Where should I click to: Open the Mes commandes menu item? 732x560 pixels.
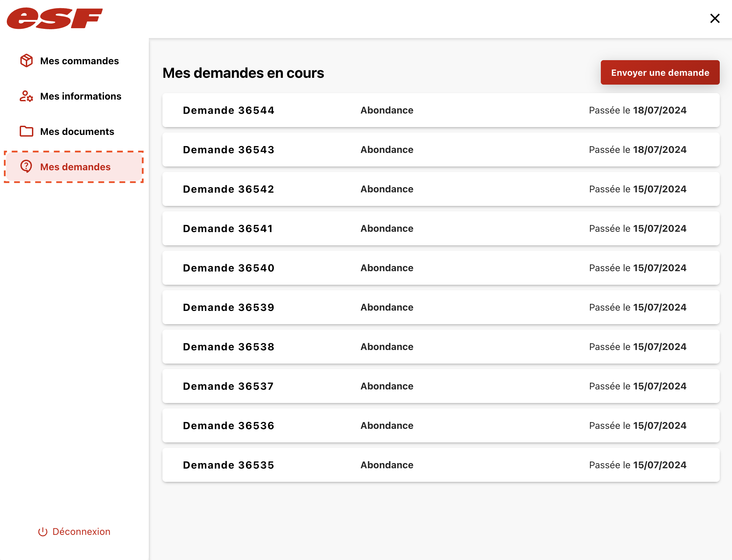pyautogui.click(x=79, y=61)
